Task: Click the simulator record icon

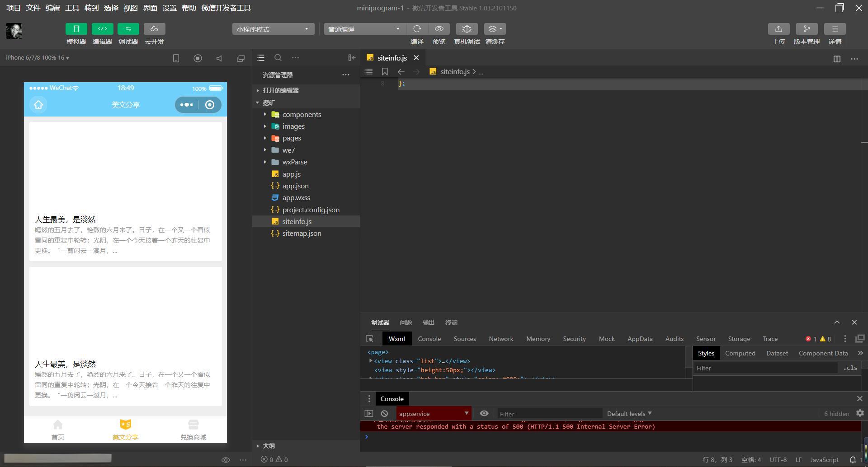Action: point(198,58)
